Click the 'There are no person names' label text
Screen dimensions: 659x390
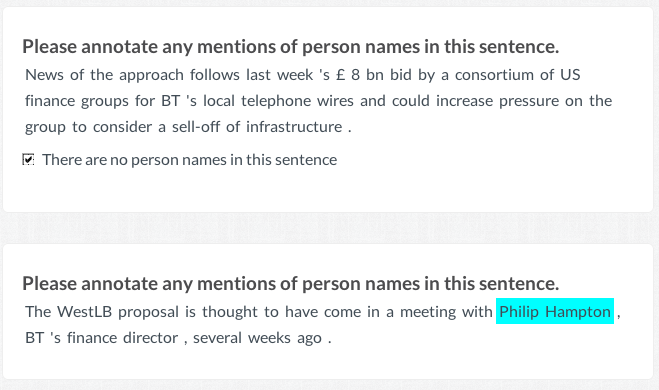[190, 160]
